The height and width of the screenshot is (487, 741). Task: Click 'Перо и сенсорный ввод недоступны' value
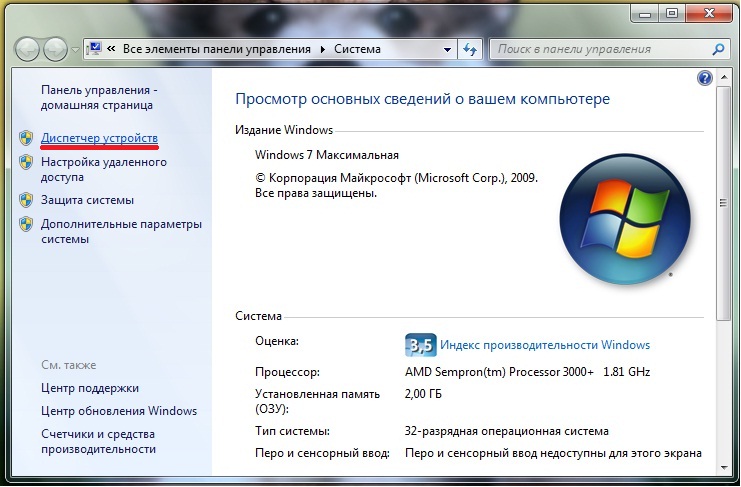(x=553, y=453)
